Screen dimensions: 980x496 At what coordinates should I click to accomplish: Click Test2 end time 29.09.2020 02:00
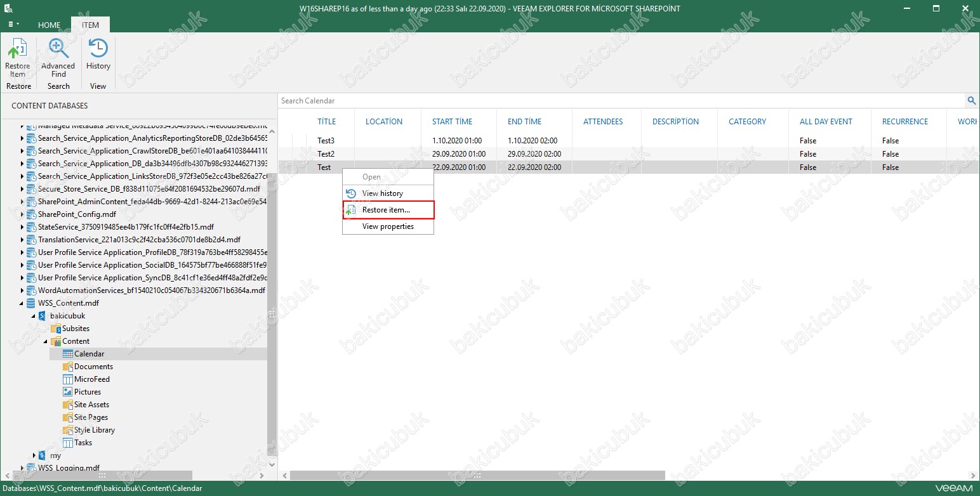click(x=534, y=154)
